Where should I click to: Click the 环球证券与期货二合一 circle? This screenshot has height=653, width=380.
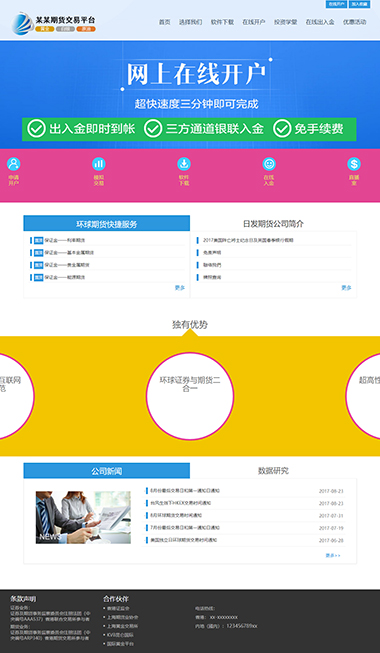[x=190, y=396]
